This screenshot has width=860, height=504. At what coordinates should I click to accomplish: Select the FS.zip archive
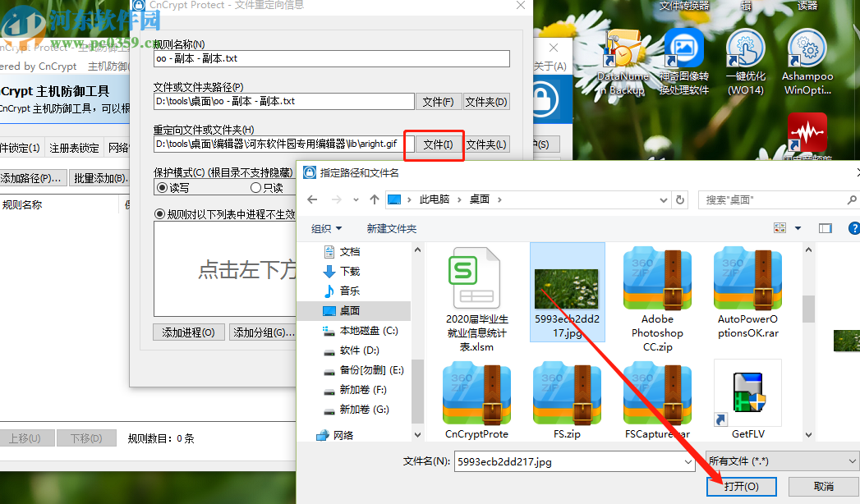pyautogui.click(x=567, y=400)
